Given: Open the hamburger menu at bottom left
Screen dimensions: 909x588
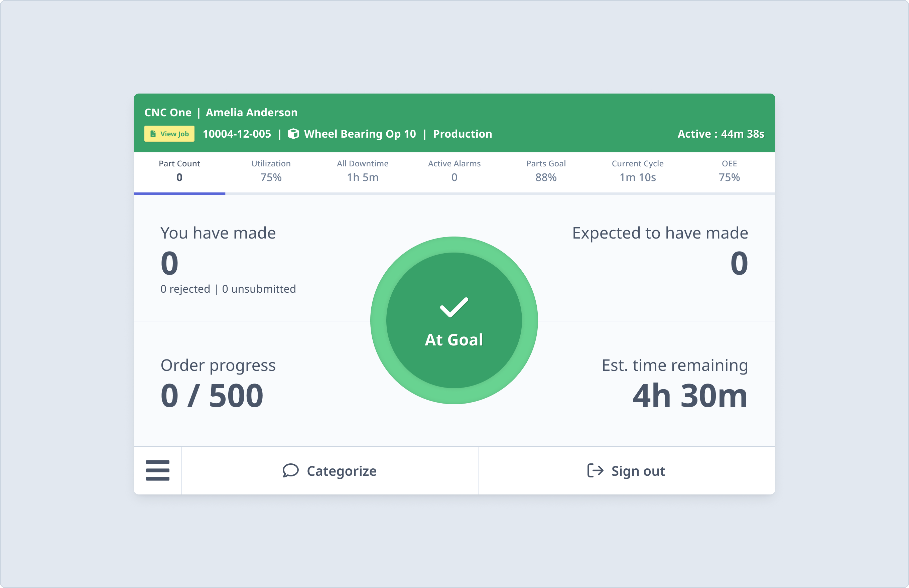Looking at the screenshot, I should pyautogui.click(x=157, y=471).
